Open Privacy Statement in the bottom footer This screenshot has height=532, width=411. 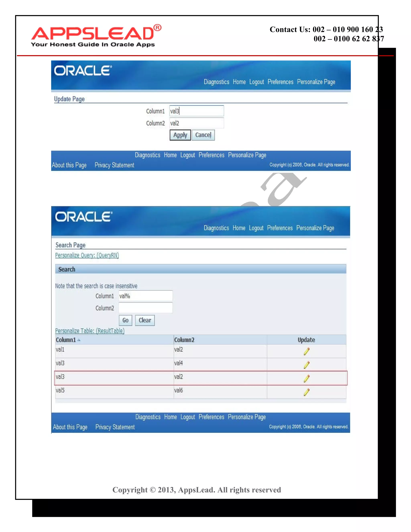click(115, 427)
